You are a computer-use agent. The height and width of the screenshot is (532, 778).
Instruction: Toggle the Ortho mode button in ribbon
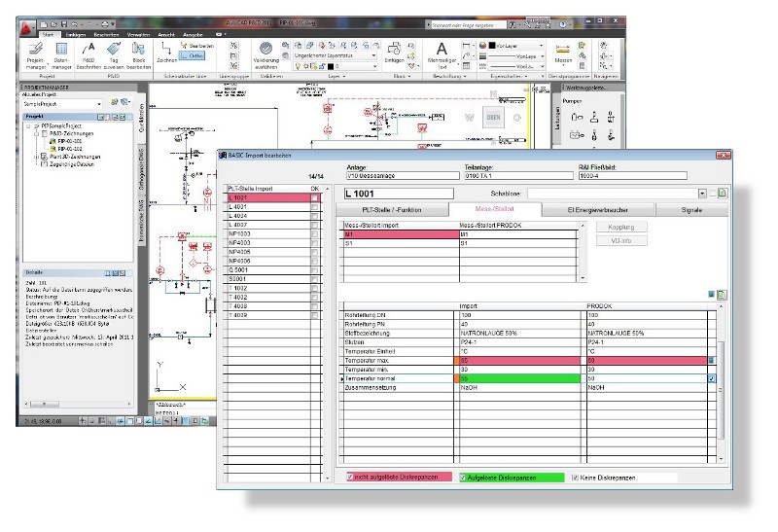(192, 56)
